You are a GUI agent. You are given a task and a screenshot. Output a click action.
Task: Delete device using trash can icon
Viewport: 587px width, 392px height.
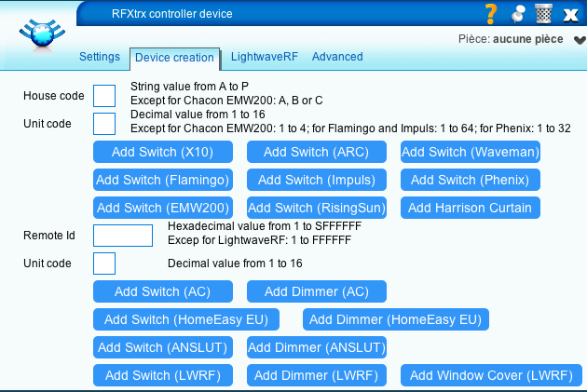(543, 14)
